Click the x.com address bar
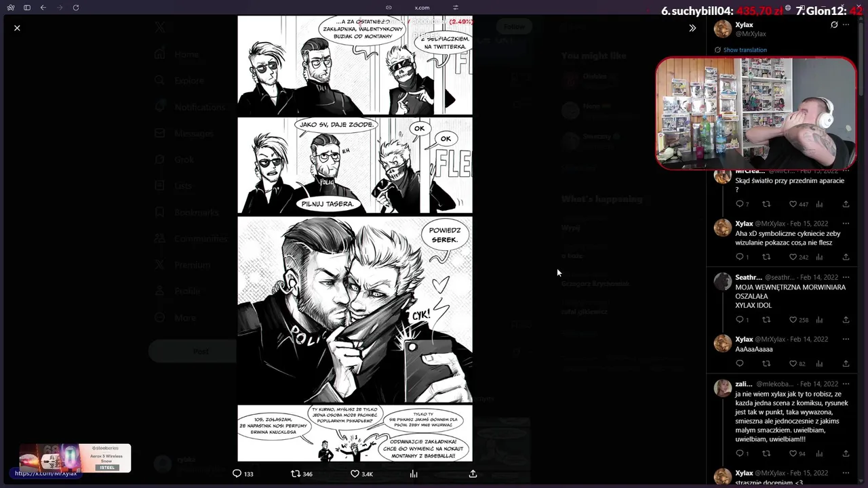The width and height of the screenshot is (868, 488). coord(422,7)
